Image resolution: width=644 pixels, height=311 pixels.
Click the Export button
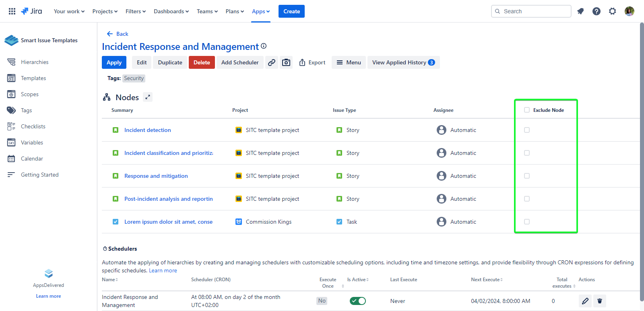312,62
